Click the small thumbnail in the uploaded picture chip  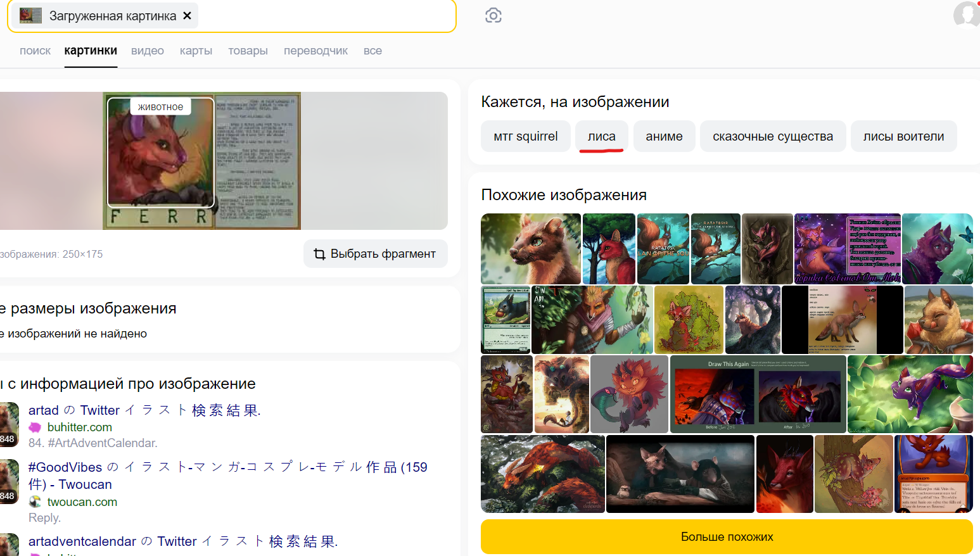[x=30, y=16]
